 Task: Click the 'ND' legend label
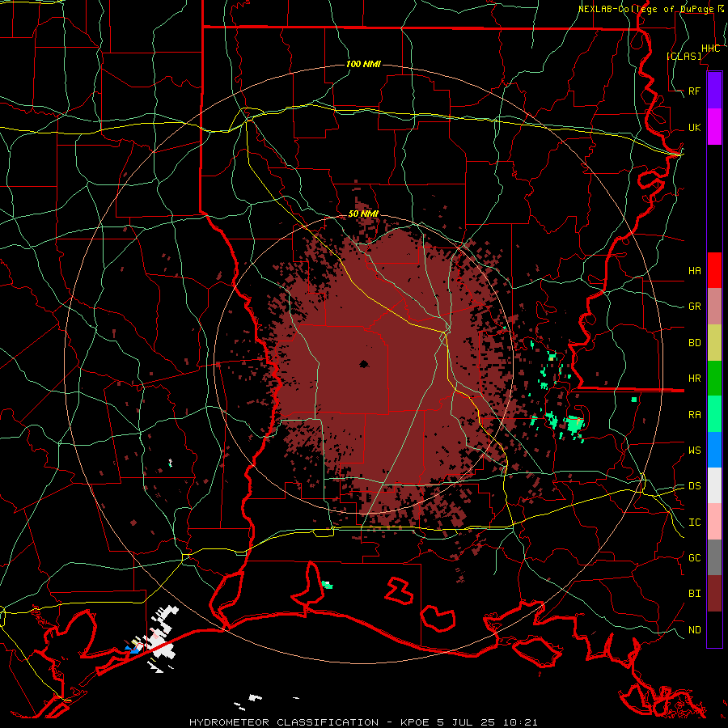[694, 629]
